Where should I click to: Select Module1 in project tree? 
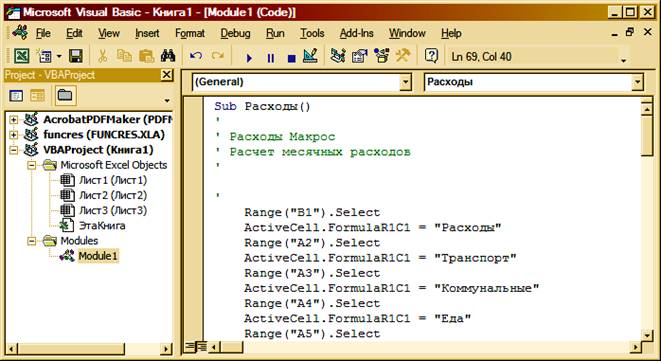click(x=98, y=256)
